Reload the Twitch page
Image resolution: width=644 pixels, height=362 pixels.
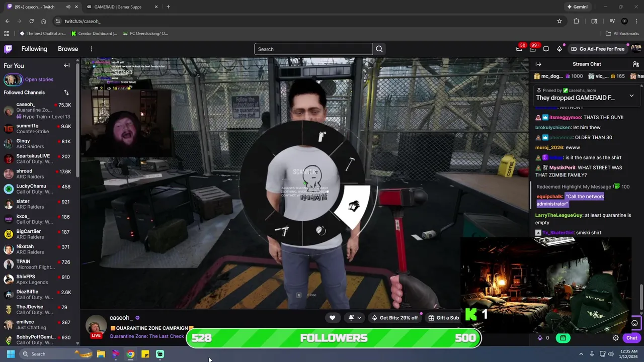[31, 21]
